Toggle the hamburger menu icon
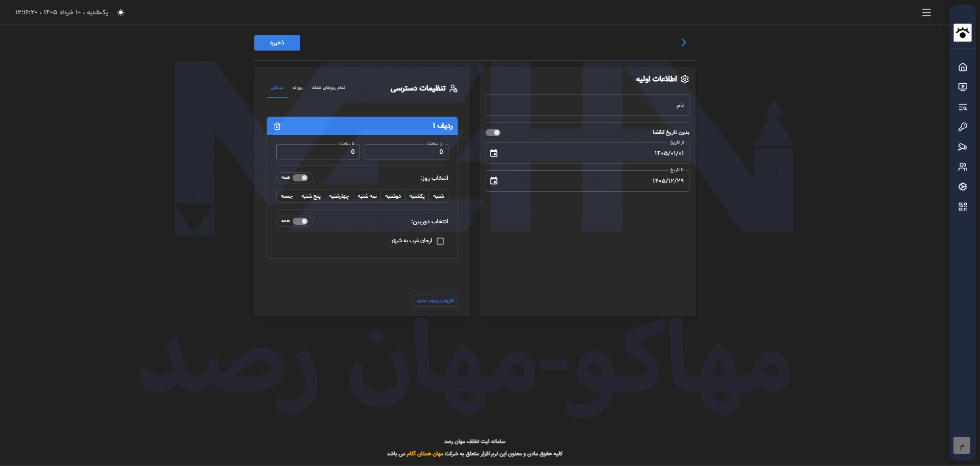 point(926,12)
